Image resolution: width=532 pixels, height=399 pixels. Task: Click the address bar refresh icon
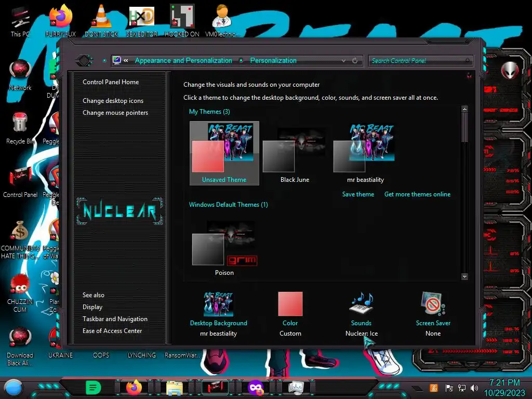tap(355, 60)
